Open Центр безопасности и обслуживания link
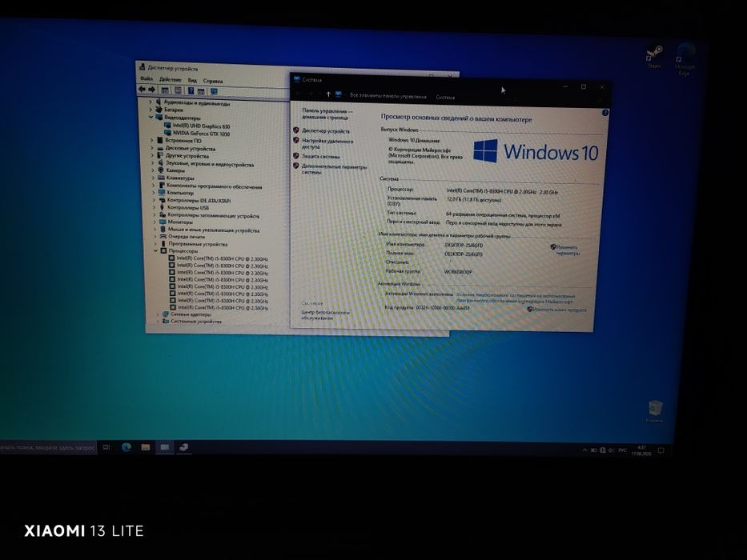Viewport: 747px width, 560px height. [325, 315]
